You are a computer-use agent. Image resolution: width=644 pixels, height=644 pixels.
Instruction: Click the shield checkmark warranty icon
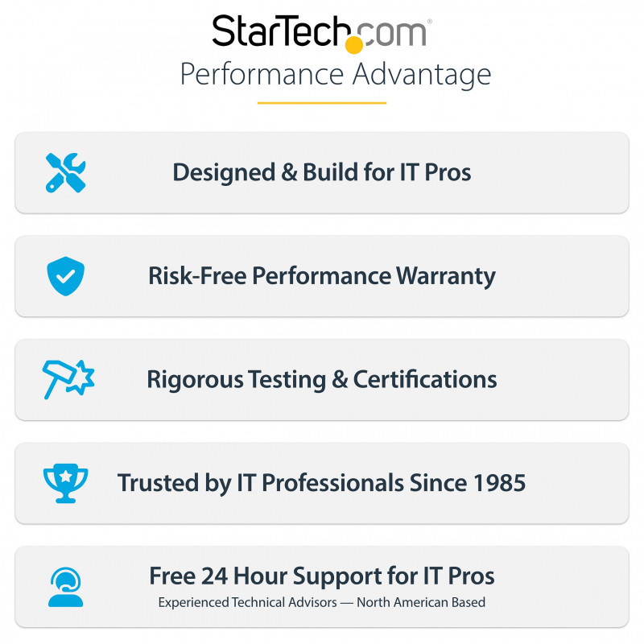pos(65,276)
